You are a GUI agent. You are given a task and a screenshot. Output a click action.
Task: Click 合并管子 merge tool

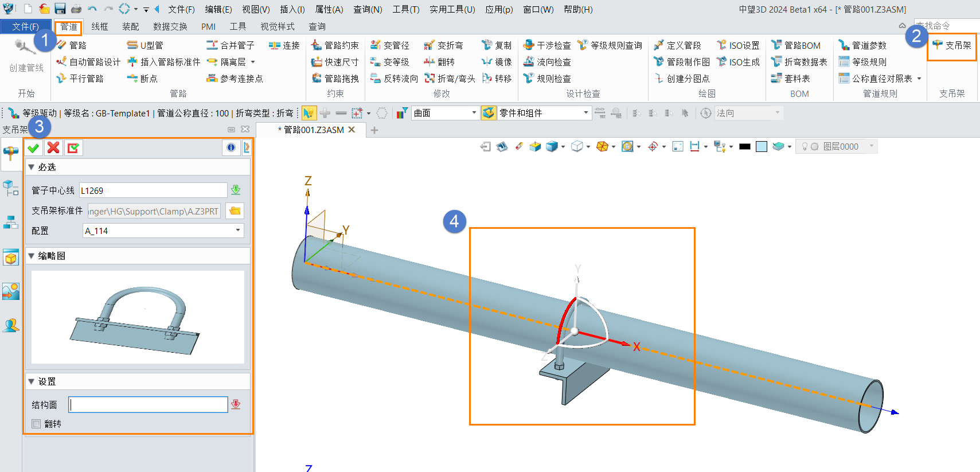231,45
